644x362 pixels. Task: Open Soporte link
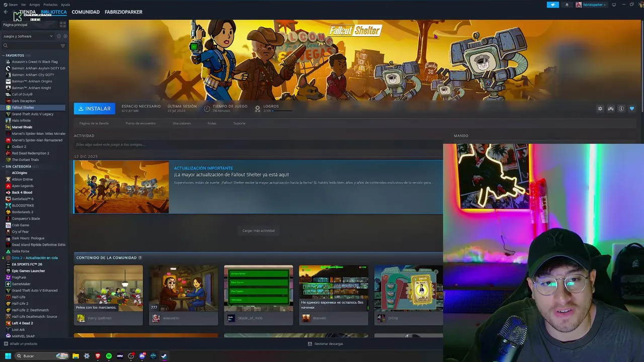click(239, 123)
